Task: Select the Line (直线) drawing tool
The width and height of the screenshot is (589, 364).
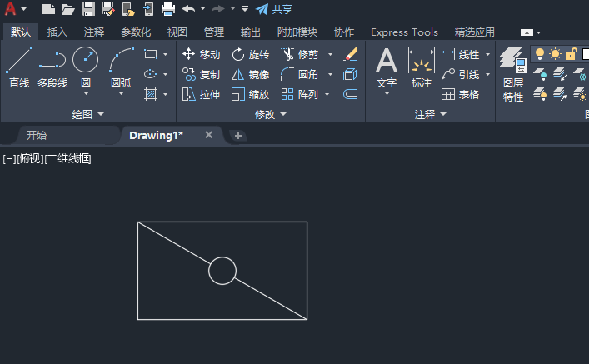Action: (x=19, y=67)
